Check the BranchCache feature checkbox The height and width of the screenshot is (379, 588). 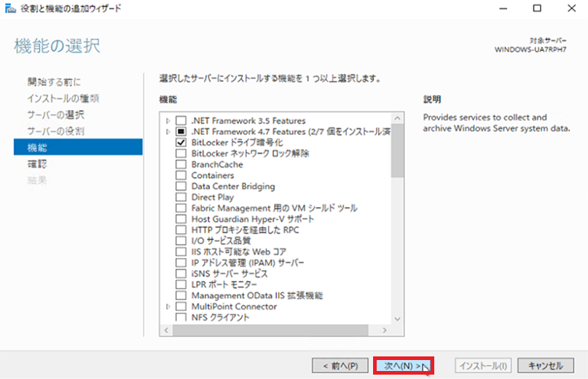click(x=181, y=165)
